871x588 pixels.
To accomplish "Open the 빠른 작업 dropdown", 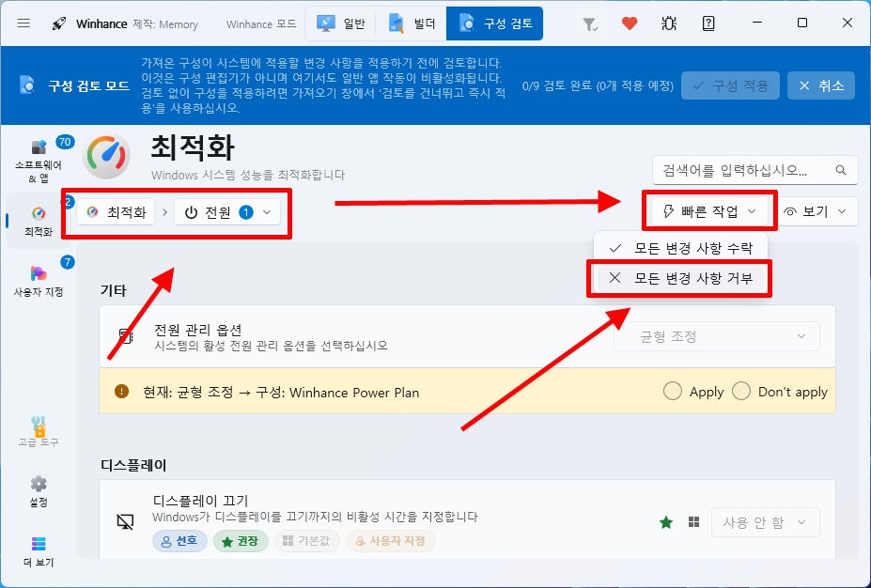I will (x=709, y=211).
